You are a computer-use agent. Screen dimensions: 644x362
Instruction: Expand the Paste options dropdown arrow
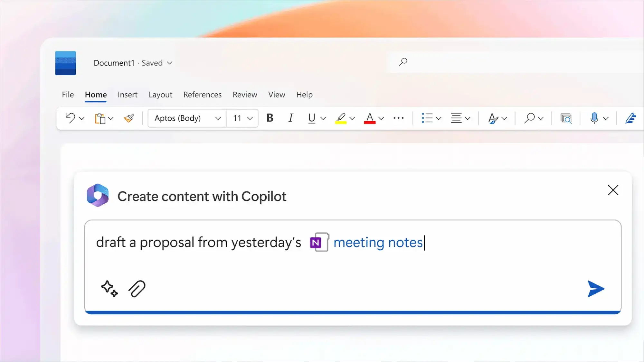(111, 118)
